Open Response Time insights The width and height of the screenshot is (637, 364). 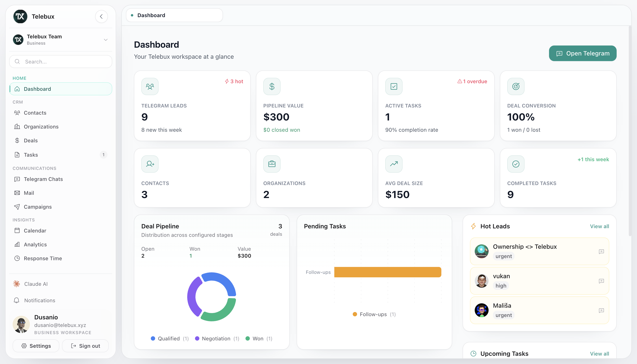click(x=61, y=258)
